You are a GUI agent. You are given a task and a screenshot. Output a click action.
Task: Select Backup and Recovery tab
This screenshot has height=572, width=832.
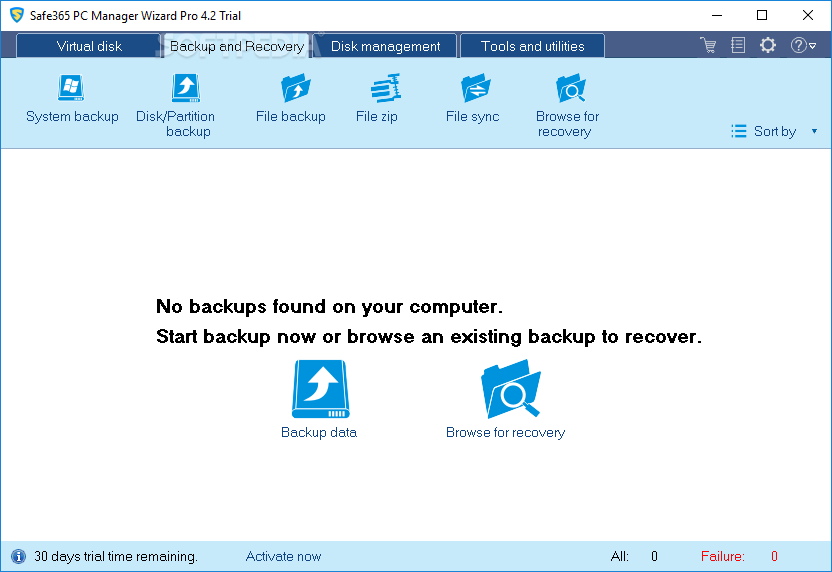pos(237,46)
